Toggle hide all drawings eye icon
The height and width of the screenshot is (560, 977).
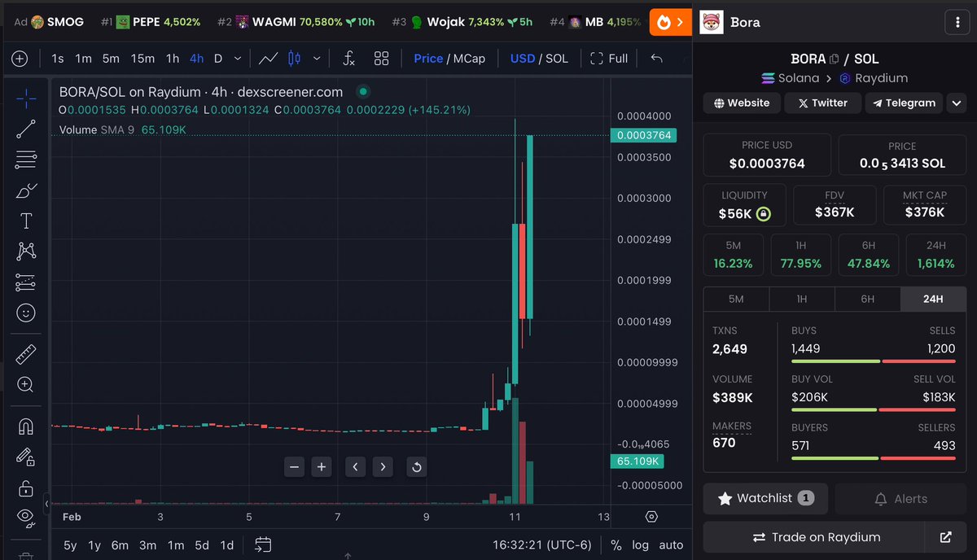pos(26,517)
